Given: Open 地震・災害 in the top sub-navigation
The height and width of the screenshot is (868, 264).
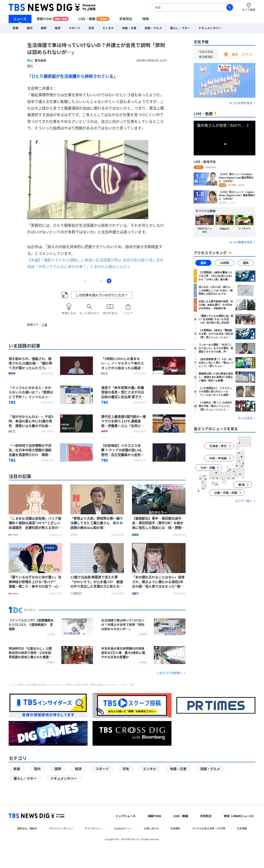Looking at the screenshot, I should pyautogui.click(x=129, y=28).
